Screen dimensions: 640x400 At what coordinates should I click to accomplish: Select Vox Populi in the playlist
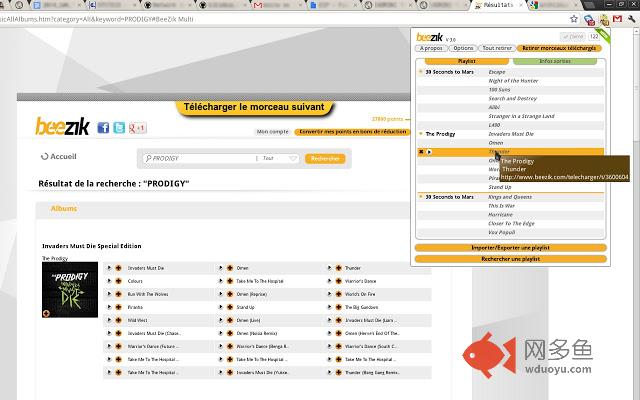(502, 232)
